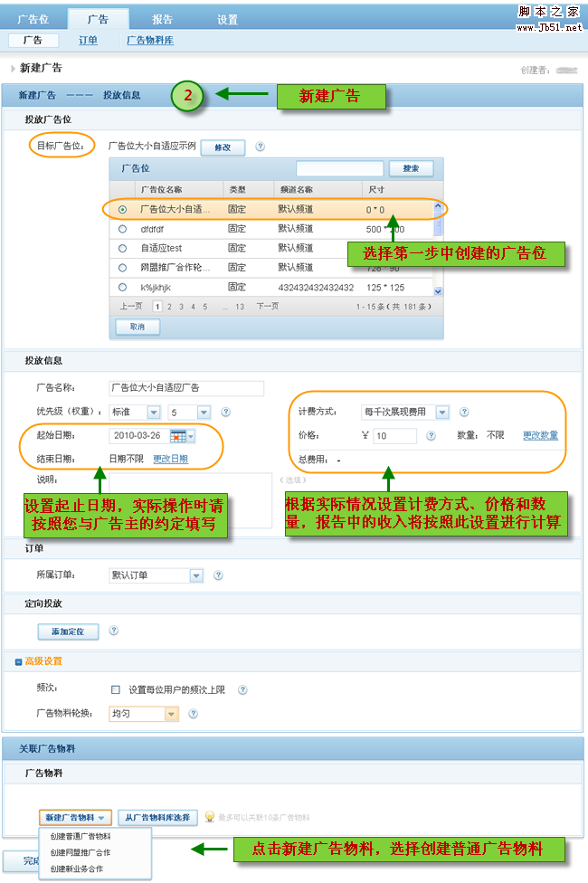588x883 pixels.
Task: Collapse the 高级设置 section
Action: 19,662
